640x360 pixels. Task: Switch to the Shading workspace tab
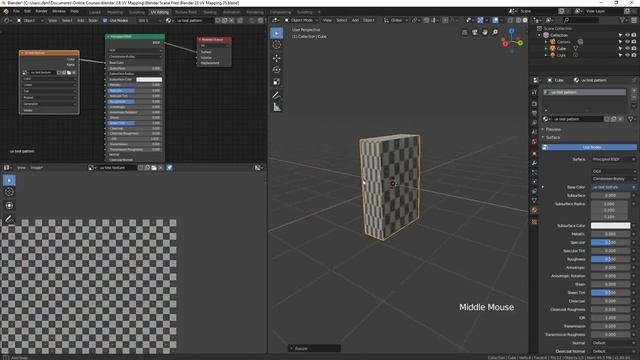click(210, 12)
